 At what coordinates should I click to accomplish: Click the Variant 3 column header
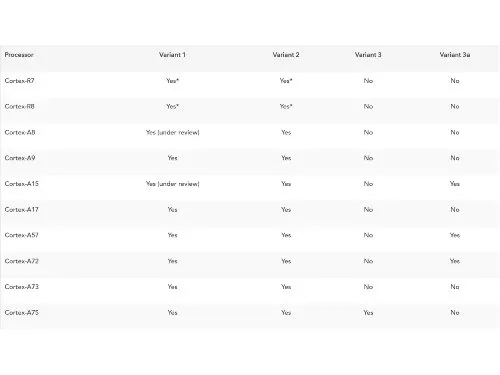click(368, 55)
